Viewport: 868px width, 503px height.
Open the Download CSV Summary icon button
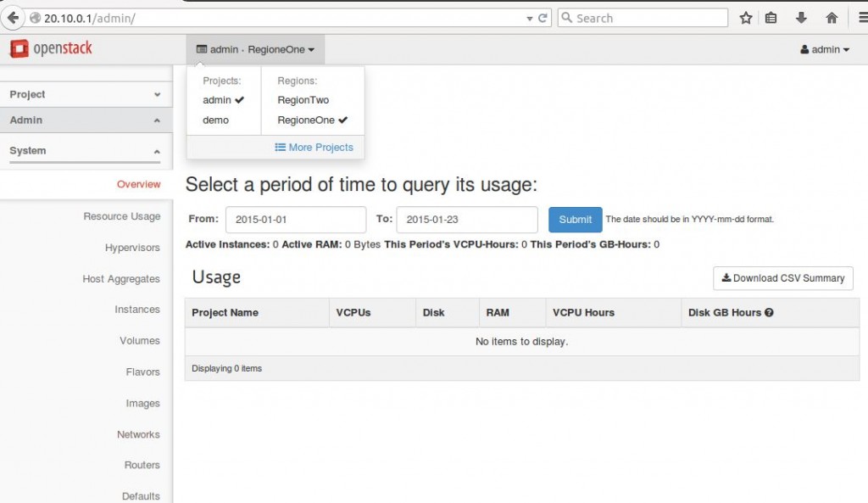(782, 278)
